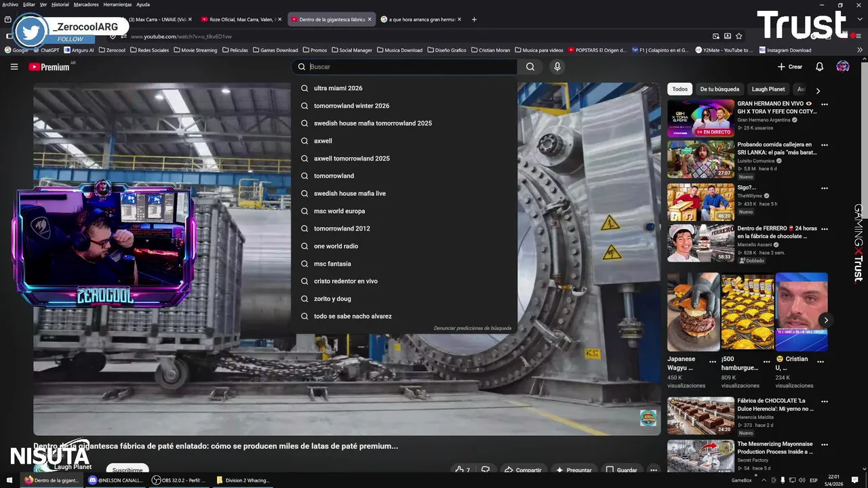Open the Marcadores menu
The image size is (868, 488).
86,4
